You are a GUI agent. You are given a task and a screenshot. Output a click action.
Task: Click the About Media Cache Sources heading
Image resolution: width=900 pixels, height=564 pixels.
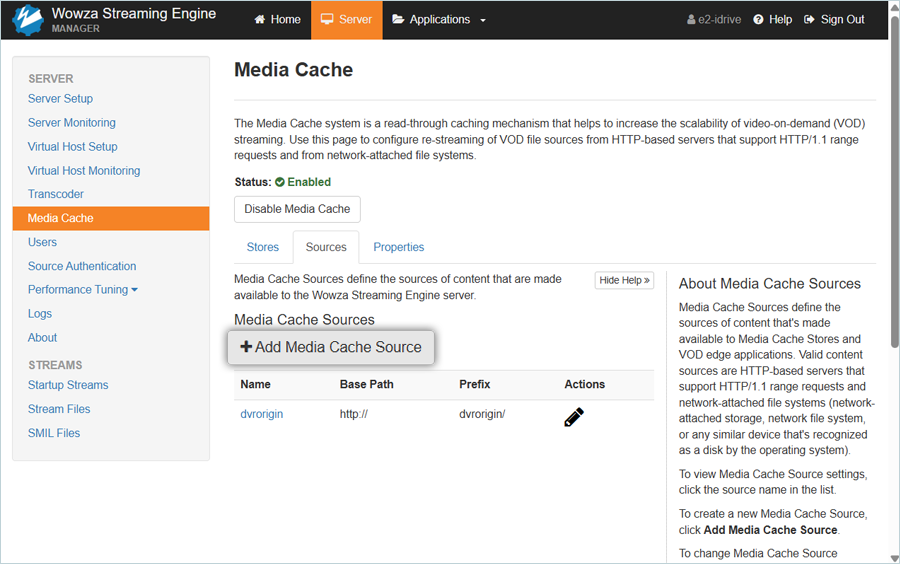[770, 284]
